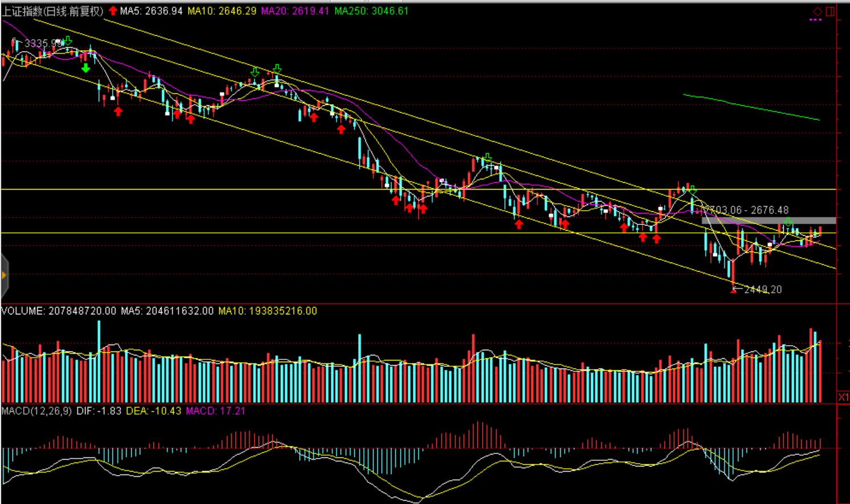Image resolution: width=850 pixels, height=504 pixels.
Task: Click the X1 volume scale button
Action: pyautogui.click(x=843, y=397)
